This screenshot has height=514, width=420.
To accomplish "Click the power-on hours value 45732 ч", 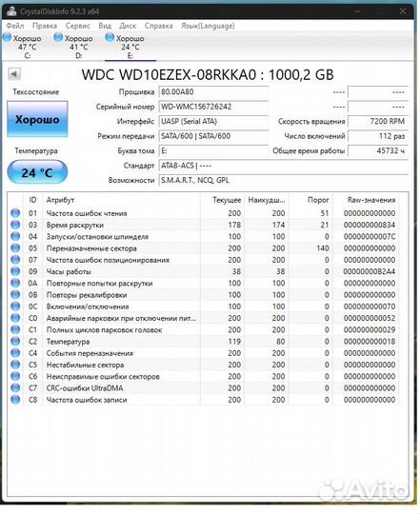I will coord(378,150).
